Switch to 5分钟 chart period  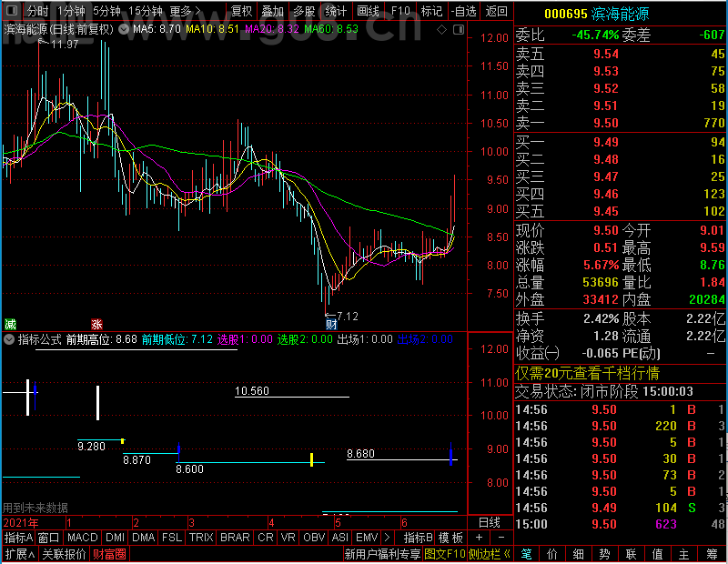point(106,11)
